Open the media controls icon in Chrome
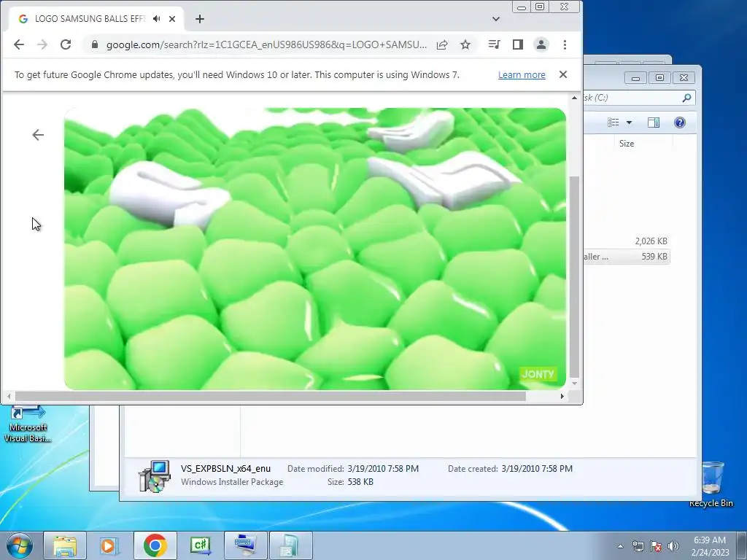Screen dimensions: 747x560 tap(494, 44)
